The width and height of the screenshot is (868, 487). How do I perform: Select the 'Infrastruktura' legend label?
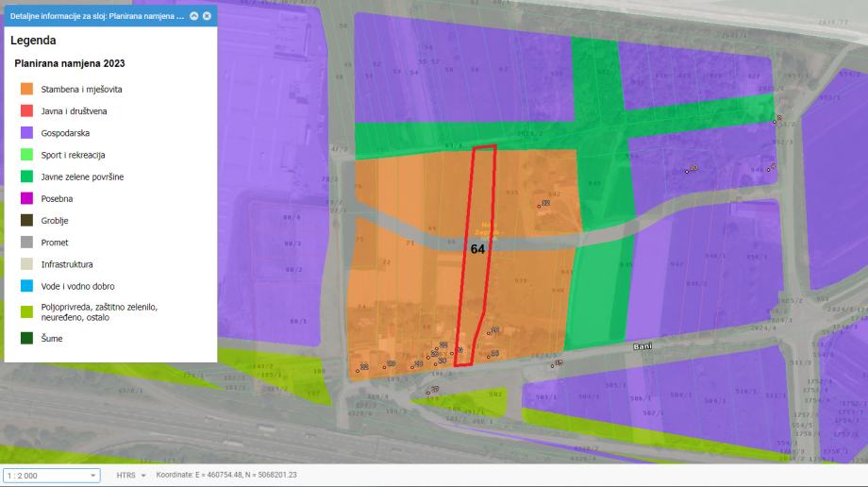(x=66, y=264)
